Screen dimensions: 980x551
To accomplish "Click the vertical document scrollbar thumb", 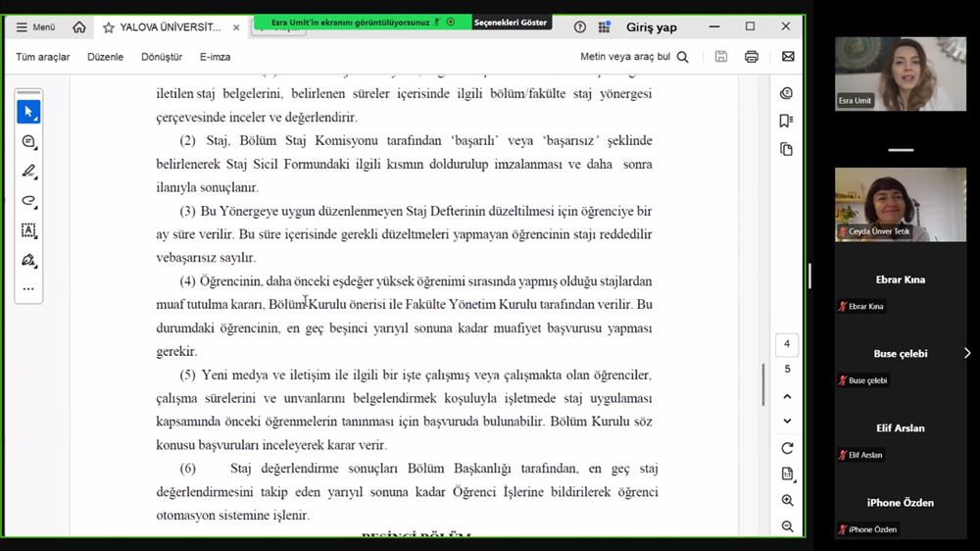I will 763,384.
